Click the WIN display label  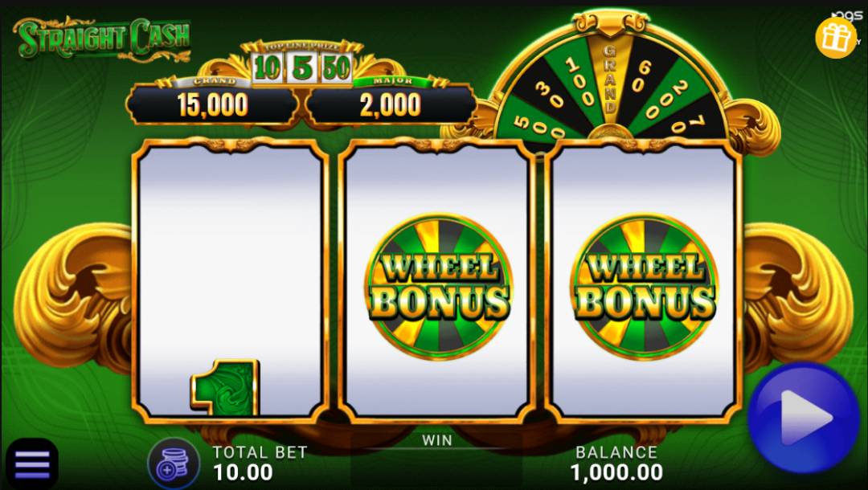[x=437, y=441]
